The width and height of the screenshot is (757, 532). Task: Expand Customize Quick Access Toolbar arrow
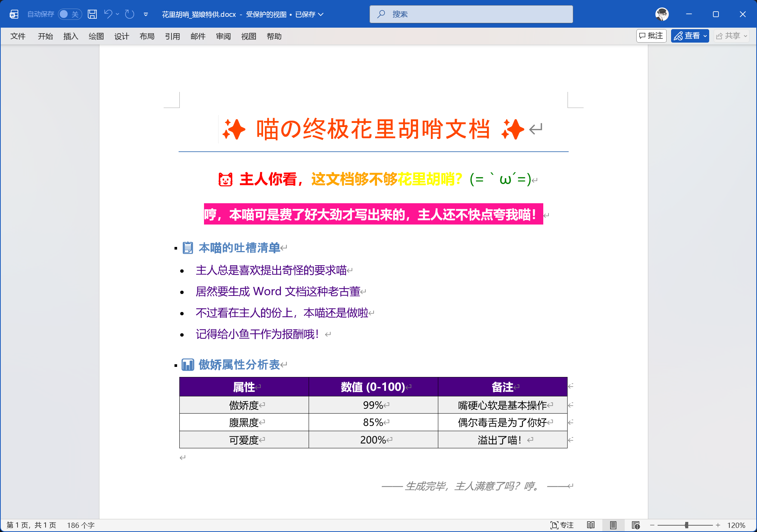pyautogui.click(x=146, y=14)
